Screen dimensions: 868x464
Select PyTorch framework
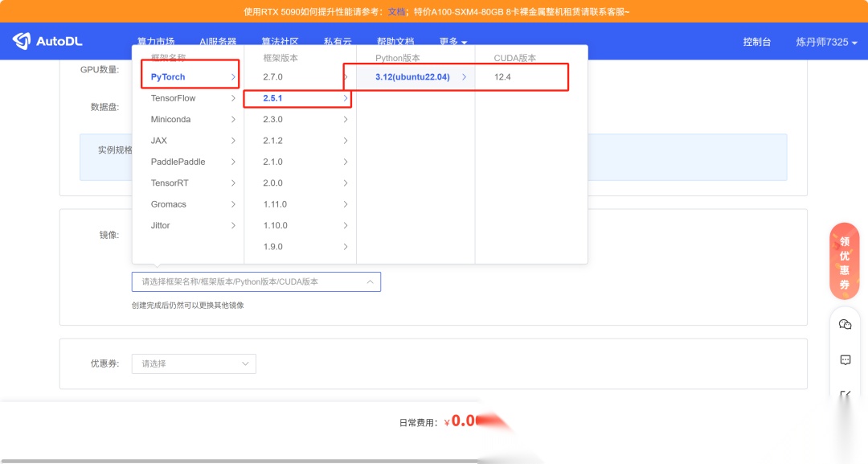190,77
